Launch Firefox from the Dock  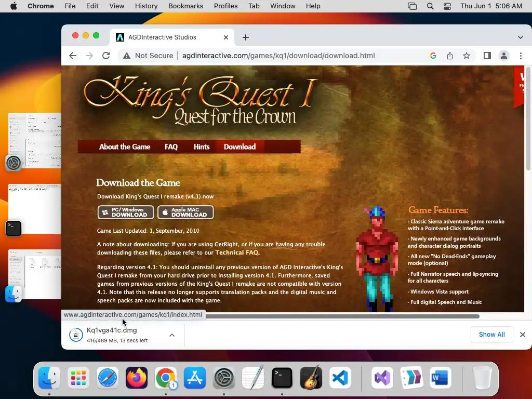click(137, 378)
